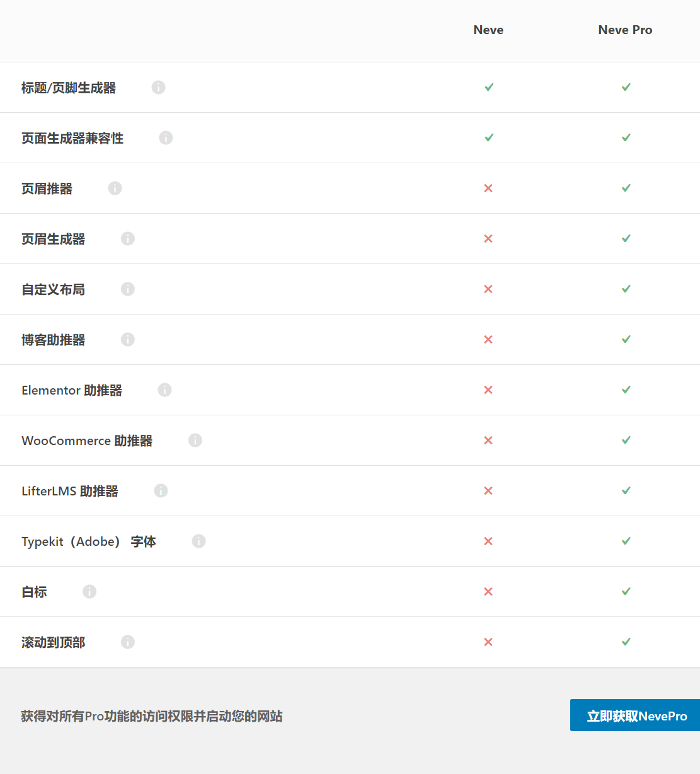Click Neve Pro check for 页面生成器兼容性
The image size is (700, 774).
pyautogui.click(x=626, y=137)
